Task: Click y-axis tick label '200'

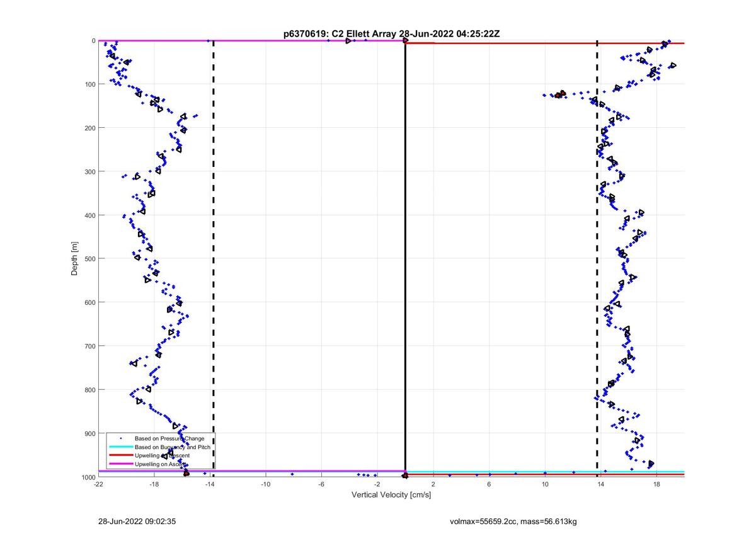Action: click(90, 128)
